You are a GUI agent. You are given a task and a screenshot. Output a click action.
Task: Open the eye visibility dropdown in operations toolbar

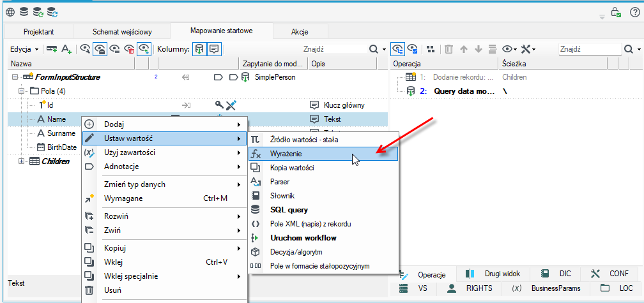point(510,48)
